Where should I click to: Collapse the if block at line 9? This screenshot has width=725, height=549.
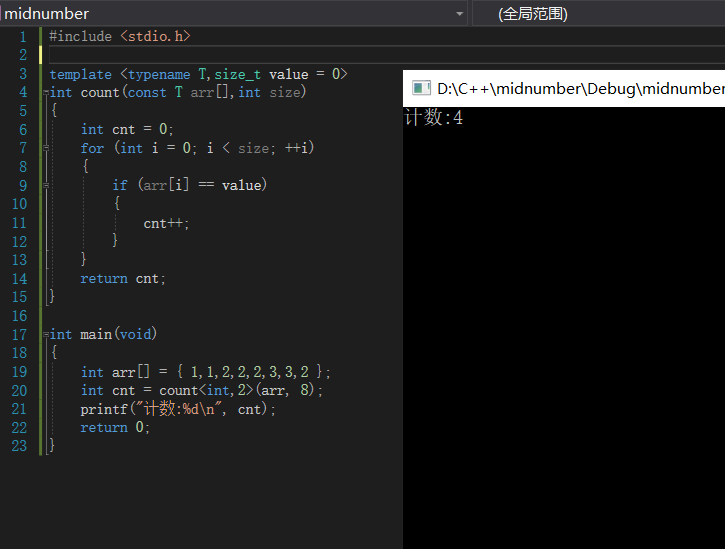click(46, 185)
